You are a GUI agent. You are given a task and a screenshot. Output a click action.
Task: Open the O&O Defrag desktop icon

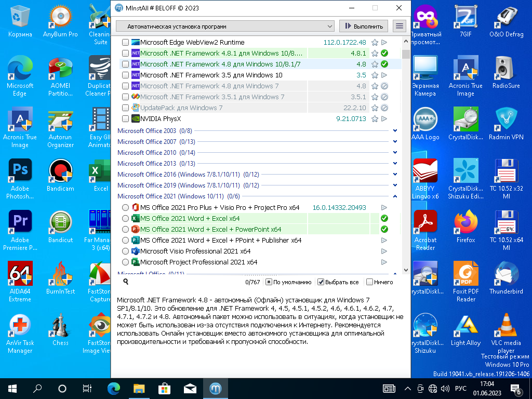[x=506, y=21]
